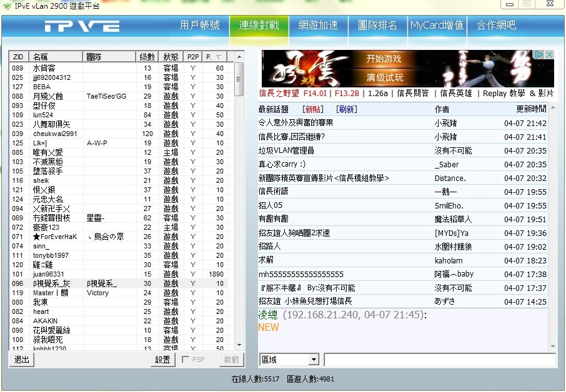Toggle the PSP checkbox
This screenshot has width=566, height=392.
coord(186,360)
